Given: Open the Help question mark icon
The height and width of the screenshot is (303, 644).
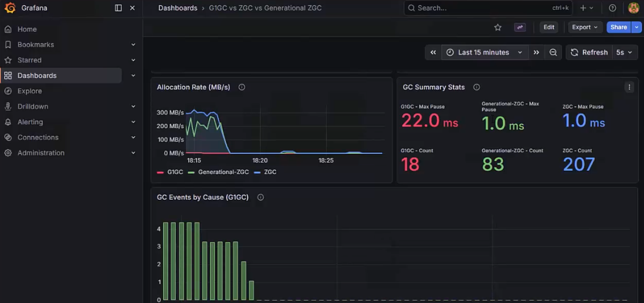Looking at the screenshot, I should 612,8.
